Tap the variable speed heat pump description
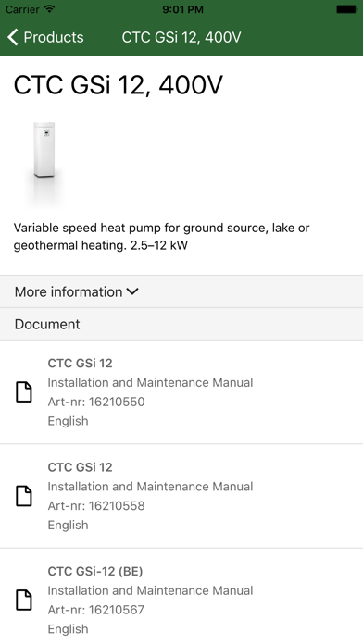The height and width of the screenshot is (644, 363). click(x=161, y=237)
